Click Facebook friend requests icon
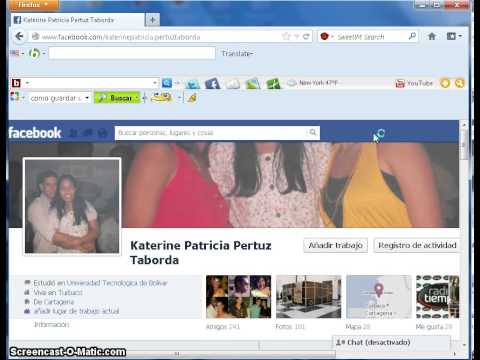 click(x=73, y=133)
